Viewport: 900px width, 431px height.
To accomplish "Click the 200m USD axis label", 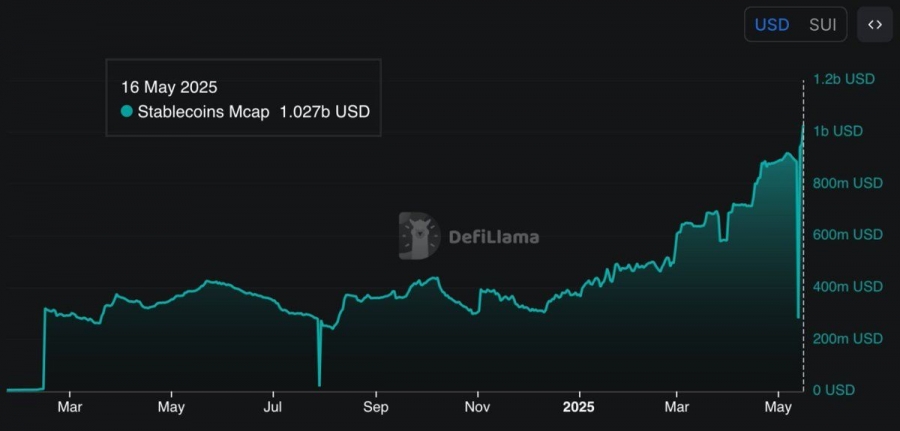I will tap(848, 338).
